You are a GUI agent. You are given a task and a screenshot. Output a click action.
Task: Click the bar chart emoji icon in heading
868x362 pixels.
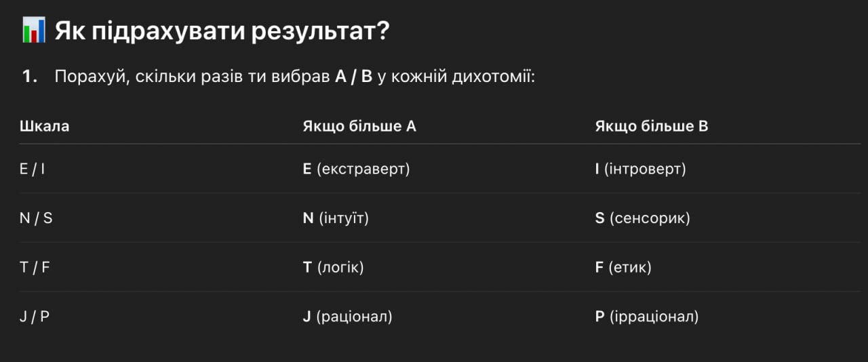(x=34, y=31)
